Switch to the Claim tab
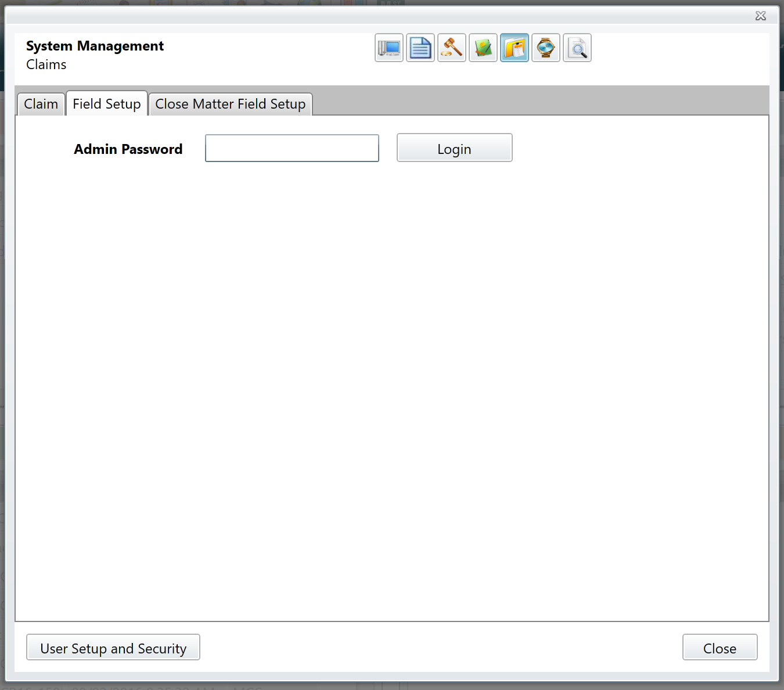The height and width of the screenshot is (690, 784). pyautogui.click(x=41, y=105)
